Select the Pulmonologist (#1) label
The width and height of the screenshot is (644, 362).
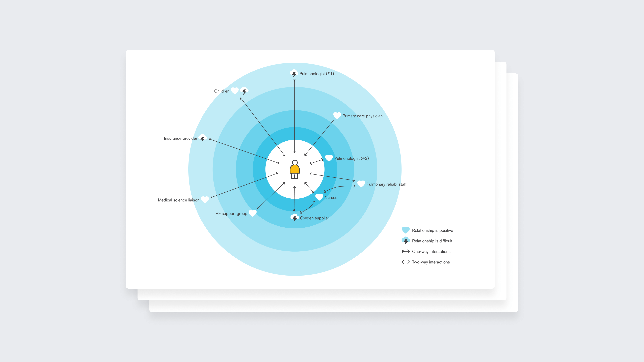[316, 74]
